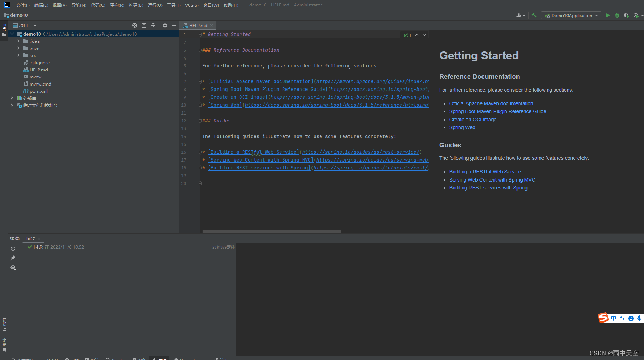
Task: Click the IntelliJ IDEA logo icon
Action: (7, 5)
